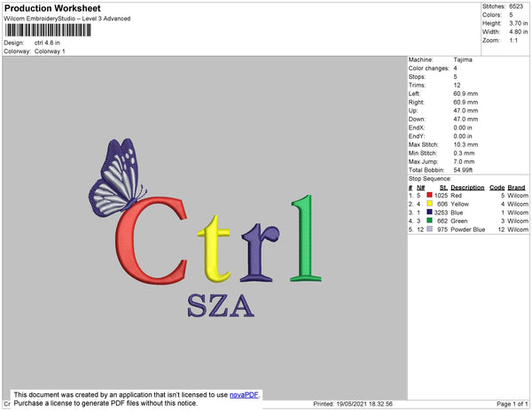The image size is (532, 411).
Task: Click the Max Stitch value 10.3 mm
Action: (x=465, y=144)
